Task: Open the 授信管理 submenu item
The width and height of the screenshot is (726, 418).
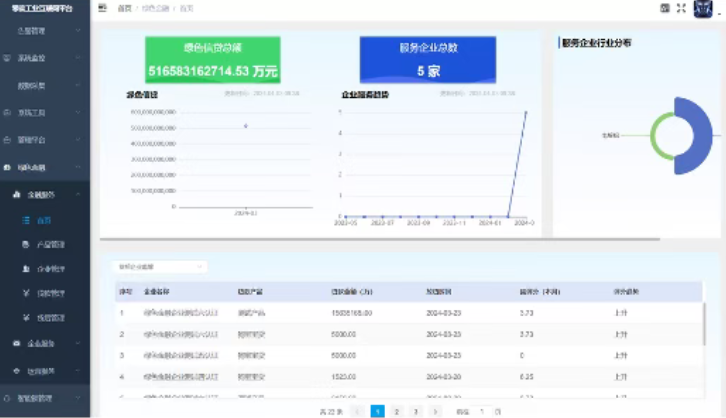Action: 45,318
